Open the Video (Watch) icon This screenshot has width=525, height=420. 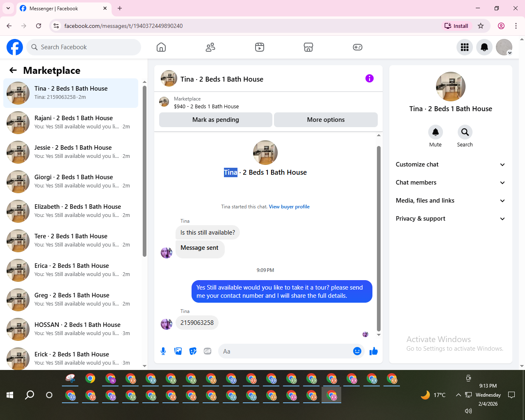[260, 47]
